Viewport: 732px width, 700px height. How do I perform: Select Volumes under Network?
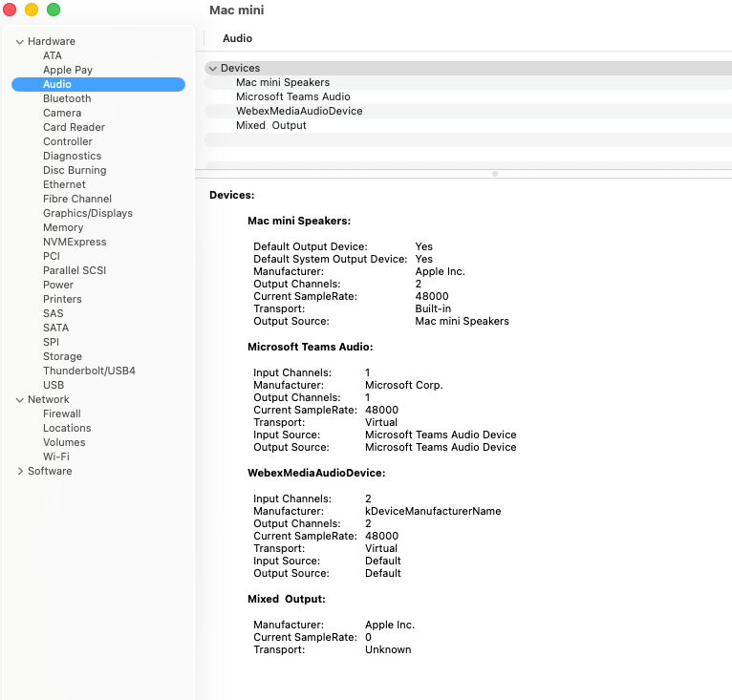pyautogui.click(x=64, y=442)
